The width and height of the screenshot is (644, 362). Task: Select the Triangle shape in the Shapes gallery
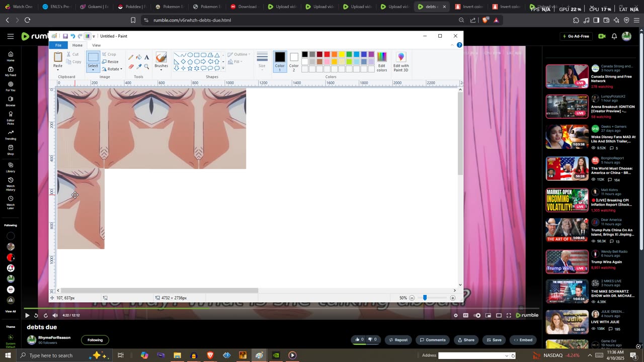coord(217,55)
